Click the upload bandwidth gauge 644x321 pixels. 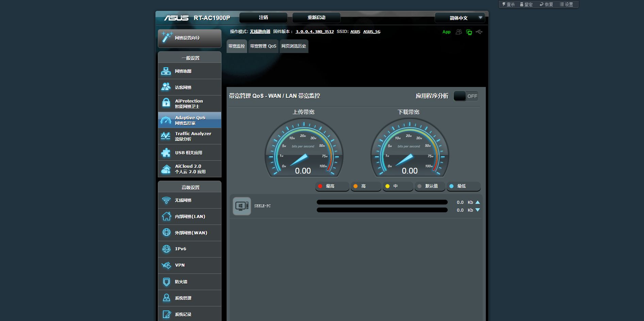point(303,148)
